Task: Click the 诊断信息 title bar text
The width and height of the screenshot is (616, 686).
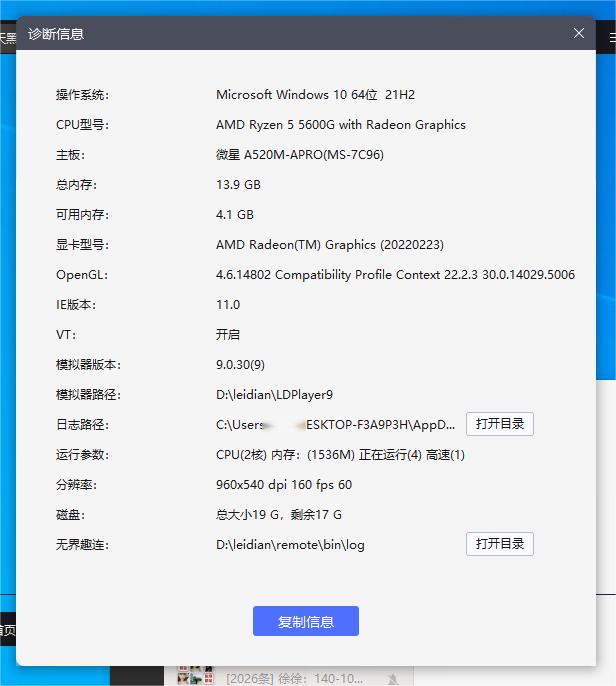Action: [x=56, y=34]
